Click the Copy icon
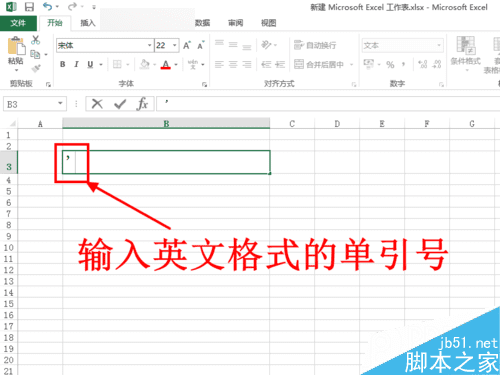Image resolution: width=500 pixels, height=375 pixels. [x=35, y=54]
